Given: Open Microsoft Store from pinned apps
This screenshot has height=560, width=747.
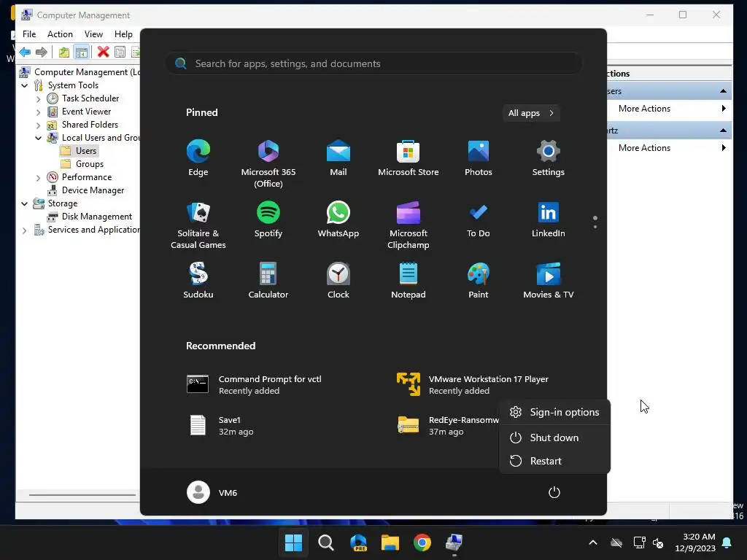Looking at the screenshot, I should coord(409,158).
